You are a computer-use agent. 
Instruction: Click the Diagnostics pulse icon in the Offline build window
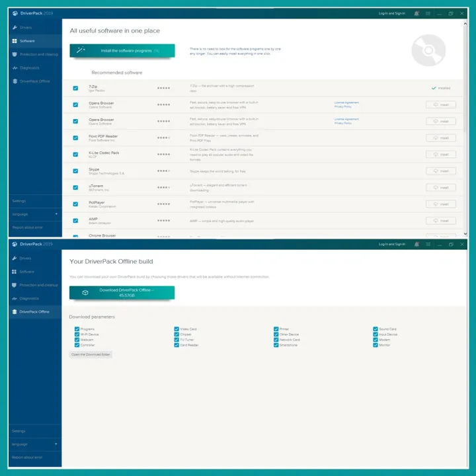(15, 298)
